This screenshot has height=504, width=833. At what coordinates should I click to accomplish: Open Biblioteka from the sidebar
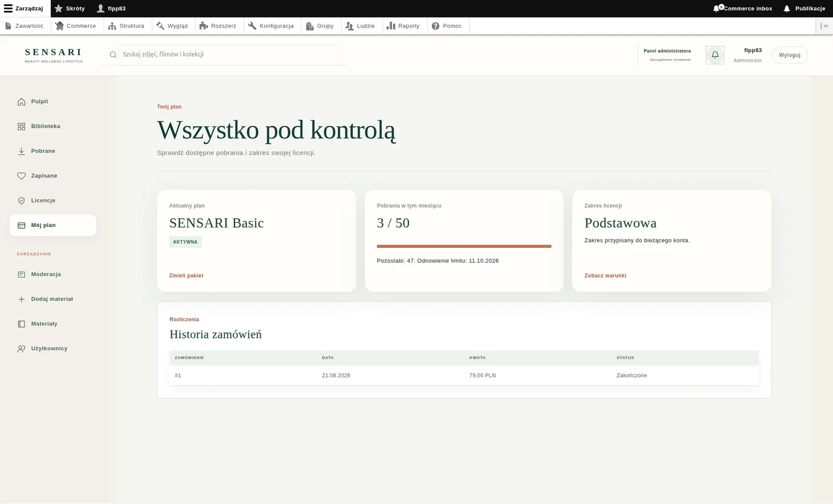[53, 127]
